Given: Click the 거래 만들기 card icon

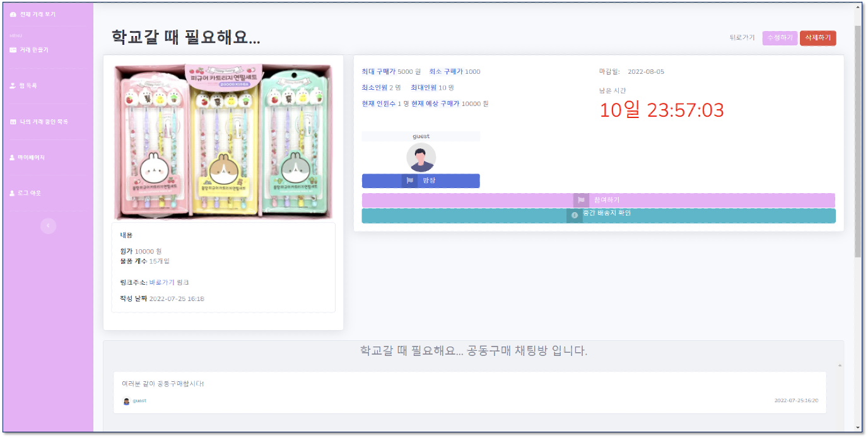Looking at the screenshot, I should click(x=13, y=50).
